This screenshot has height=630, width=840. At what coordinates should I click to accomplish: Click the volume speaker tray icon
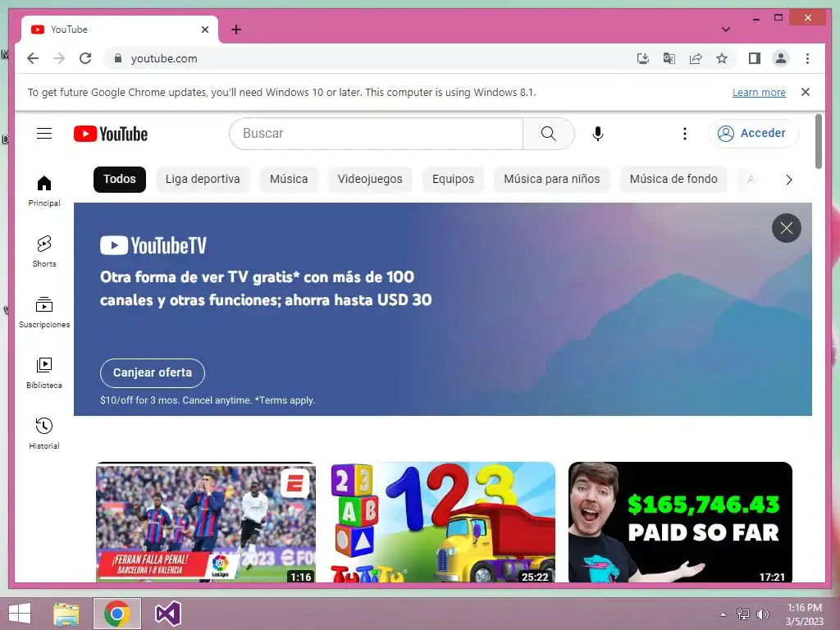click(x=762, y=614)
